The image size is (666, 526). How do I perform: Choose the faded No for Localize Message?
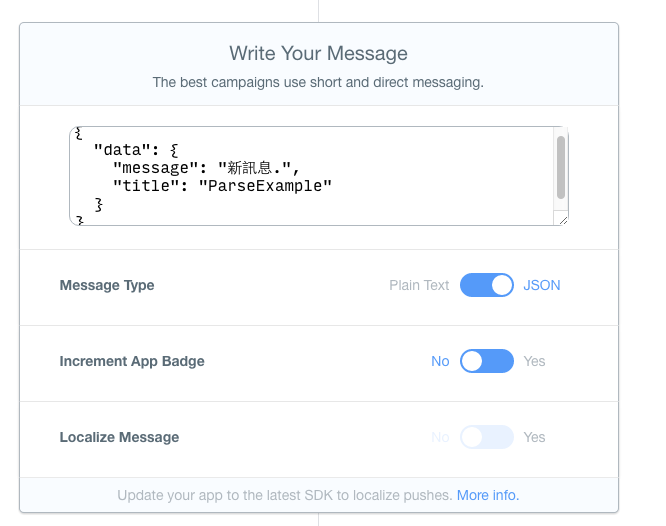(440, 437)
